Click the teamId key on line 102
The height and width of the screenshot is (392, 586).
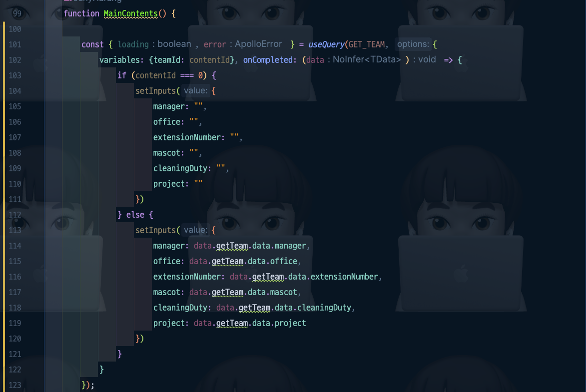[167, 60]
